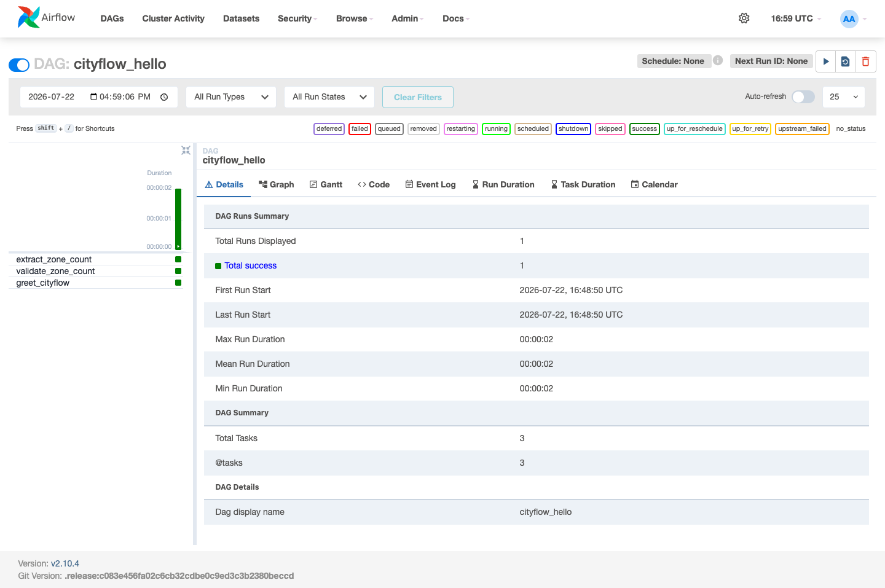Open settings gear in the navbar
The height and width of the screenshot is (588, 885).
click(x=744, y=18)
